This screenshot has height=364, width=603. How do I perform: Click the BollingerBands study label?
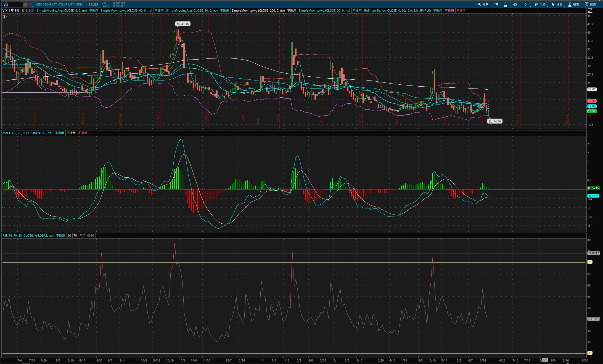click(397, 10)
